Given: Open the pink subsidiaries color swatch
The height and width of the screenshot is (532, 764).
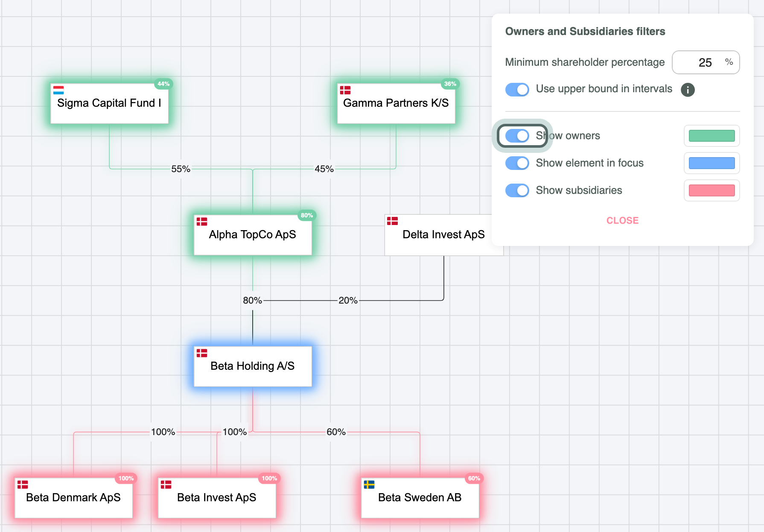Looking at the screenshot, I should pos(712,190).
